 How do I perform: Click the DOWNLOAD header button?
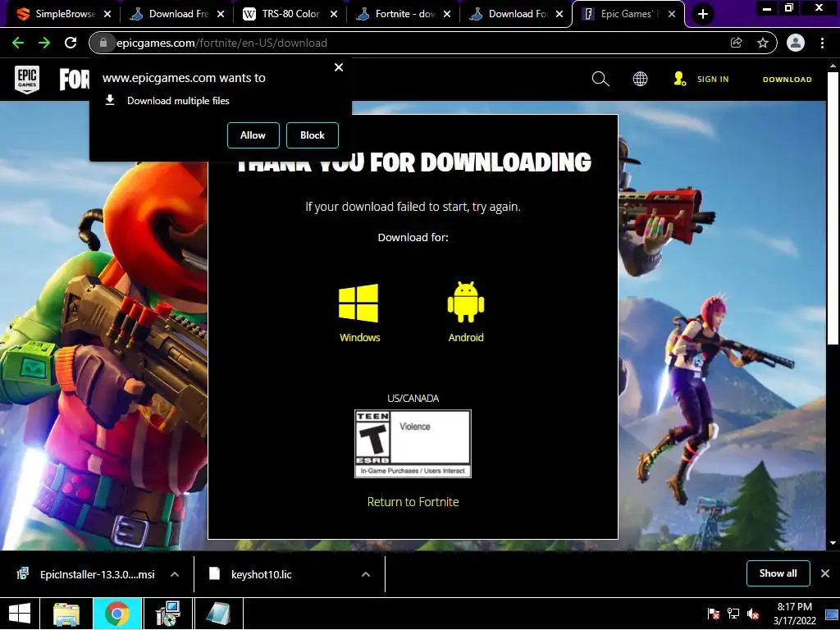(787, 80)
